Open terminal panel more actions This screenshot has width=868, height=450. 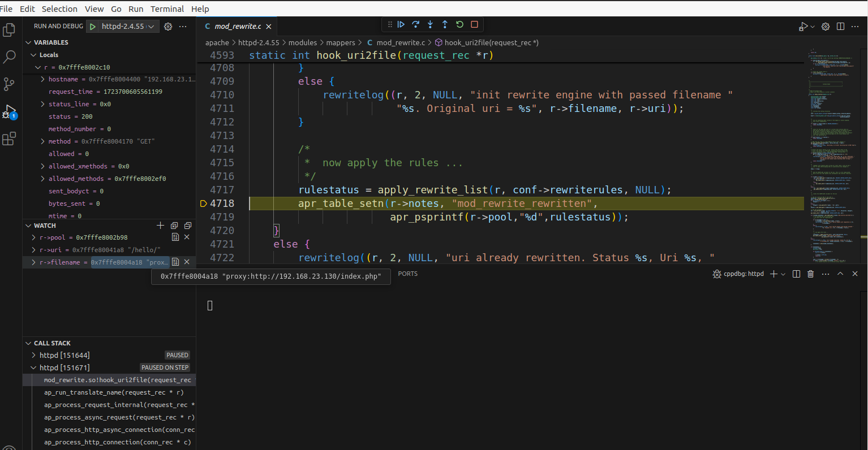coord(826,274)
